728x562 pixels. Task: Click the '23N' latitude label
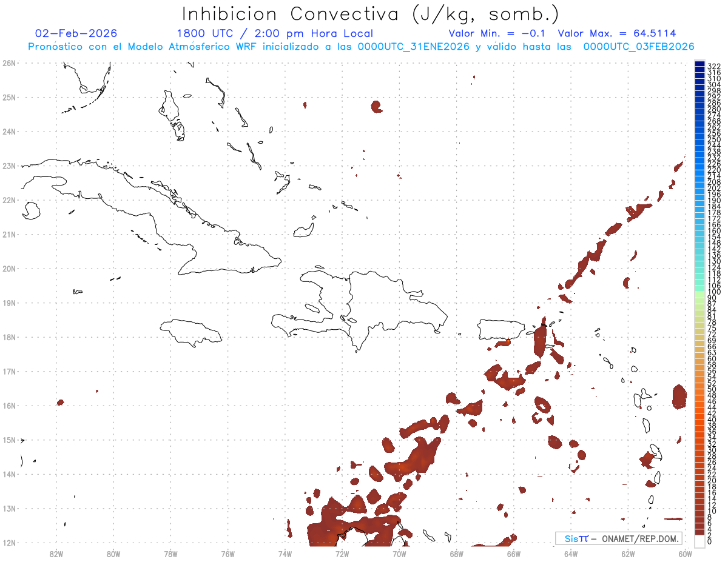[x=8, y=166]
